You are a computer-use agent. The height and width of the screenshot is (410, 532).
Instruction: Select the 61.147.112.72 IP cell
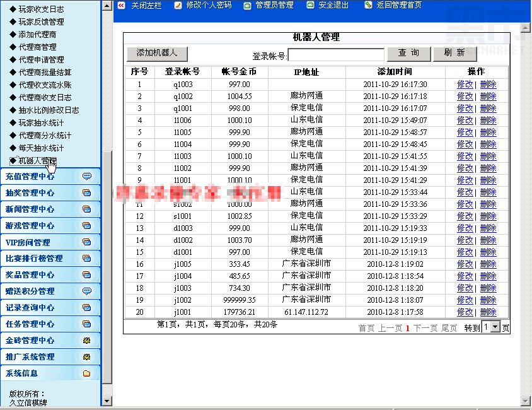[307, 312]
